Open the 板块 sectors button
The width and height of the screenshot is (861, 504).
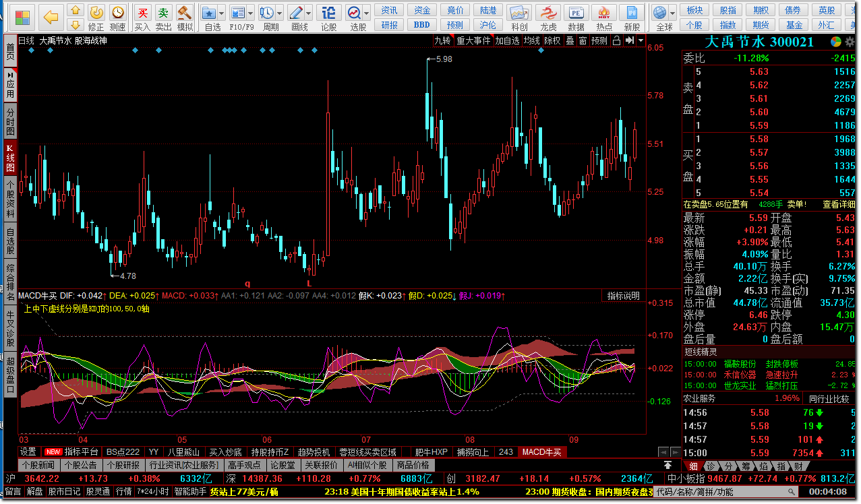694,11
